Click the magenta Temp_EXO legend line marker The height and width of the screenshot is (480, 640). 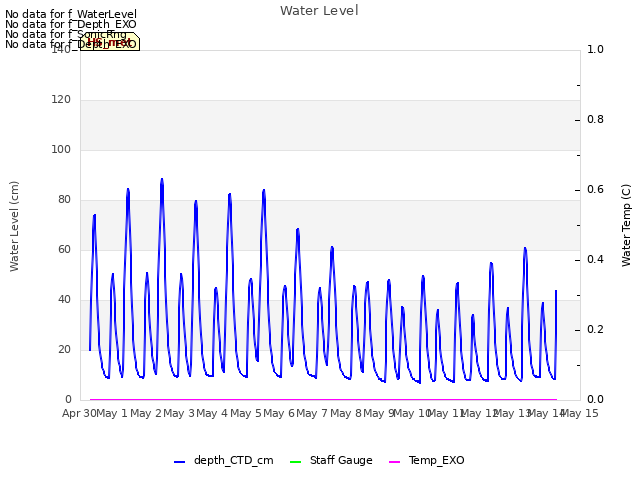(394, 462)
